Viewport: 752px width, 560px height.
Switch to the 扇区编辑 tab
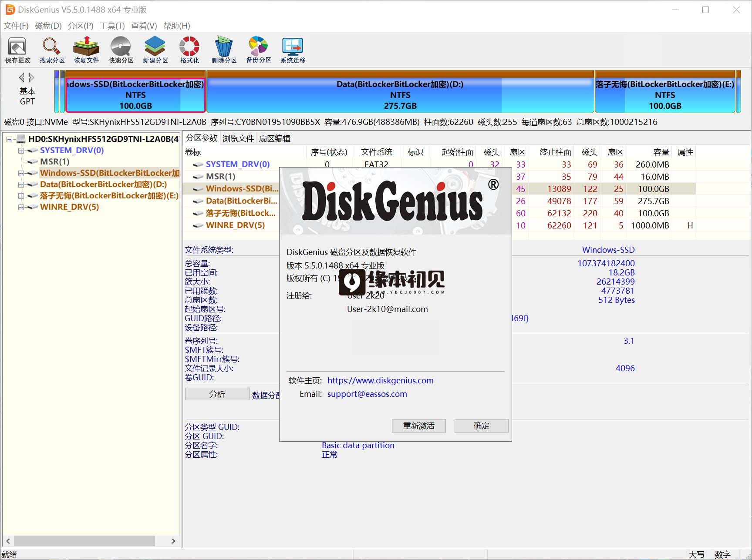(x=275, y=138)
